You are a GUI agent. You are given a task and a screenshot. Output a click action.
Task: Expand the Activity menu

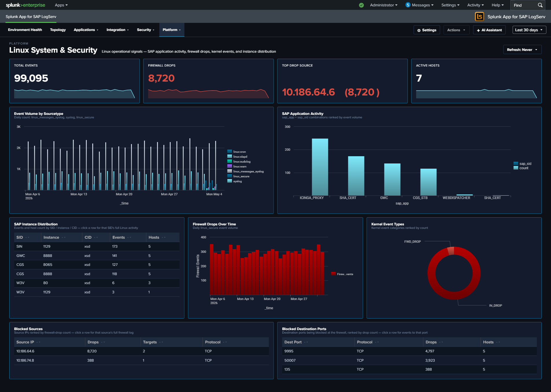tap(476, 5)
